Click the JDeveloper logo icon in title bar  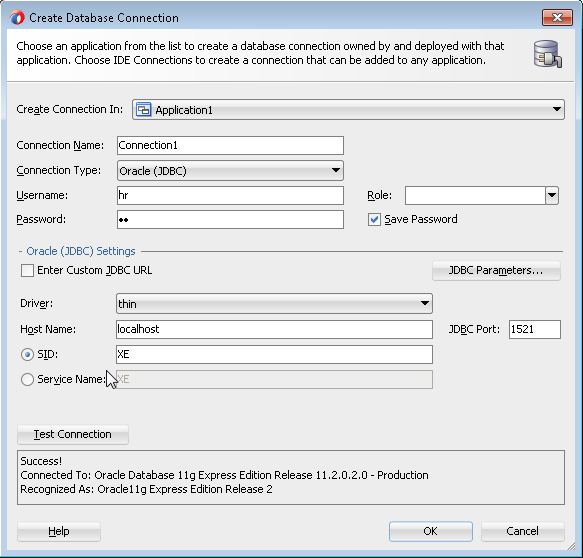click(x=17, y=17)
